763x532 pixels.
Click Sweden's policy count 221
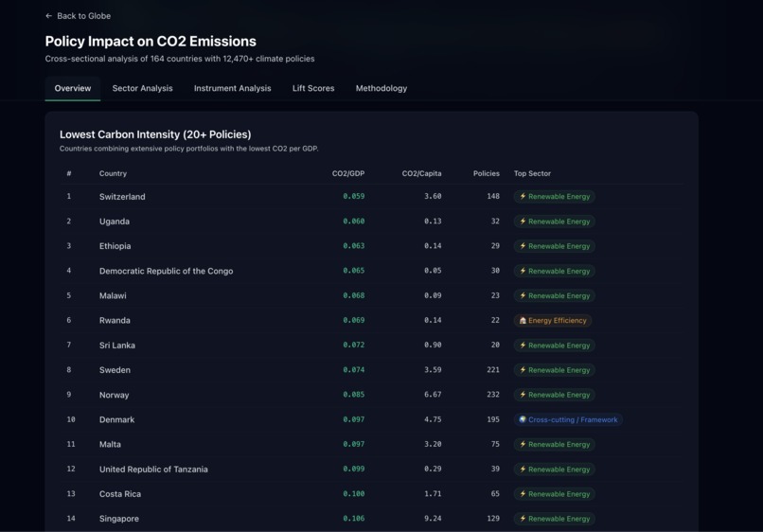[493, 370]
